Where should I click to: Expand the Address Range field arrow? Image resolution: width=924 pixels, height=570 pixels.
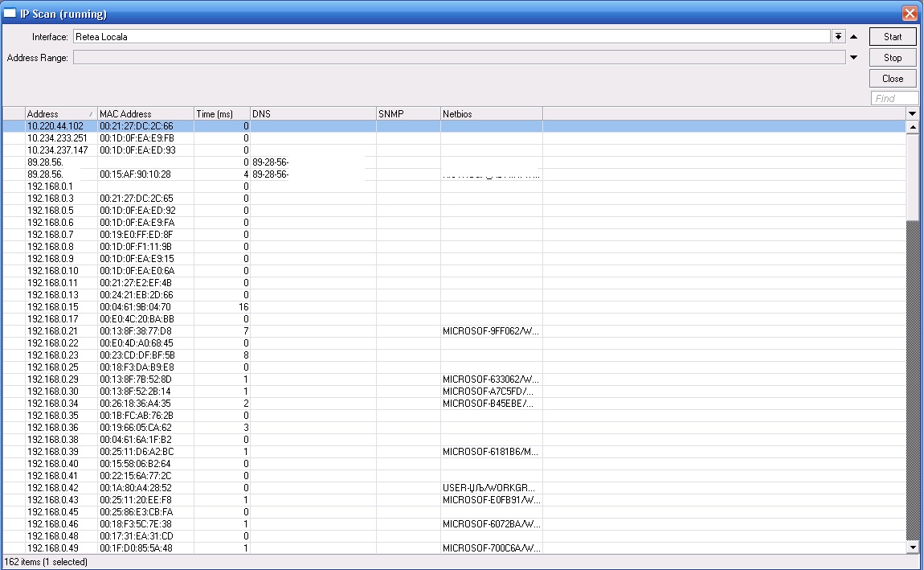[853, 58]
